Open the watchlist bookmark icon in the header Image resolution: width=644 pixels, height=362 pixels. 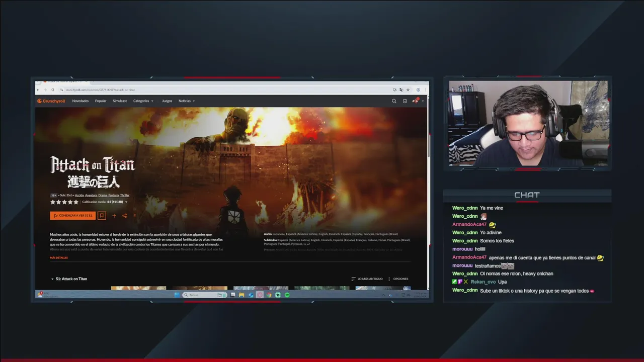pos(405,101)
